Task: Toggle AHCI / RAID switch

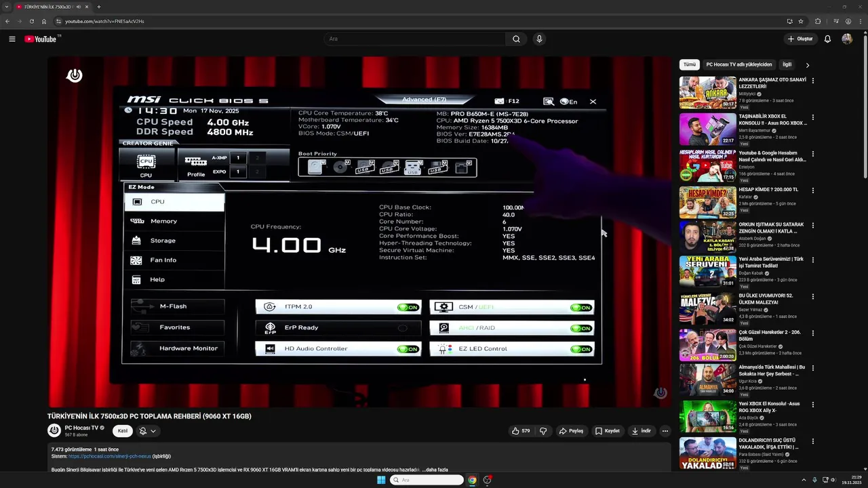Action: [581, 328]
